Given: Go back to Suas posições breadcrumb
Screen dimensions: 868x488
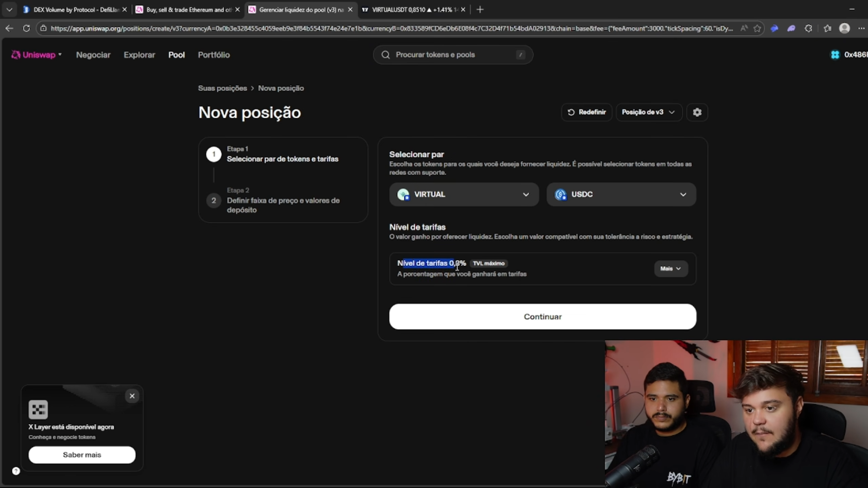Looking at the screenshot, I should (222, 88).
